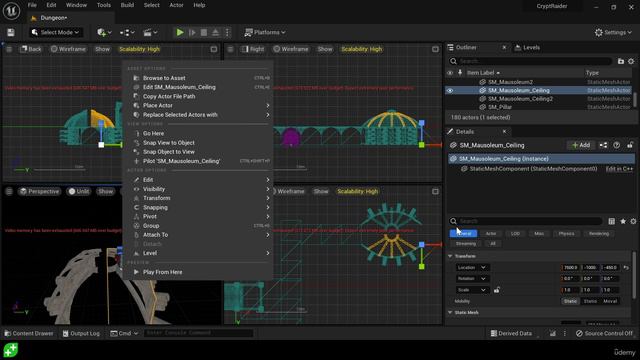
Task: Toggle Details property matrix grid icon
Action: [611, 221]
